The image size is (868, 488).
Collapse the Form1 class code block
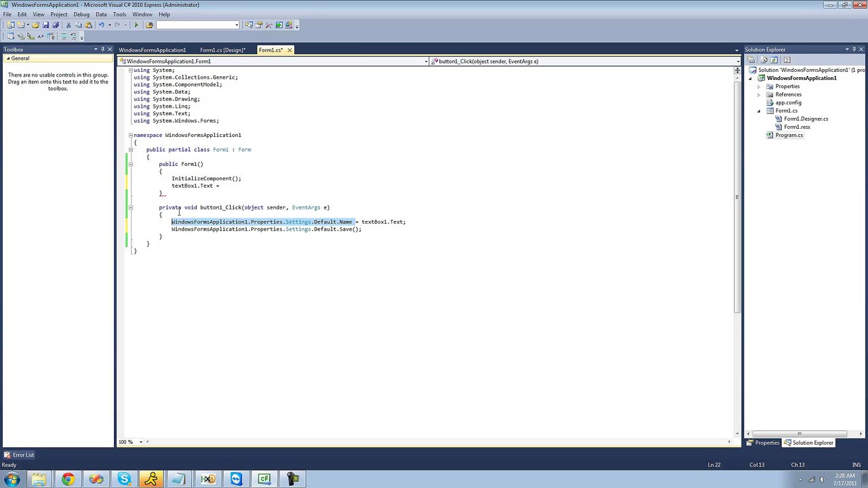[131, 150]
